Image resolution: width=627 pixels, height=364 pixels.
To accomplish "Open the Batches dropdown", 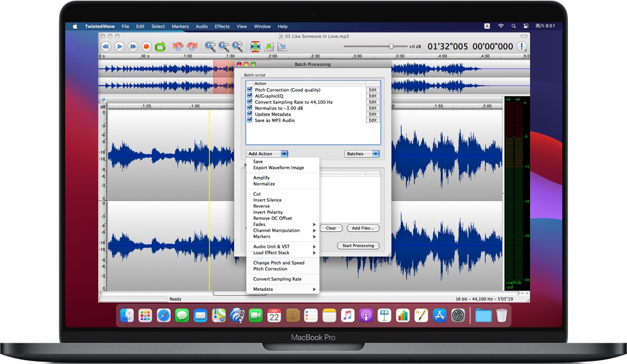I will [x=362, y=153].
